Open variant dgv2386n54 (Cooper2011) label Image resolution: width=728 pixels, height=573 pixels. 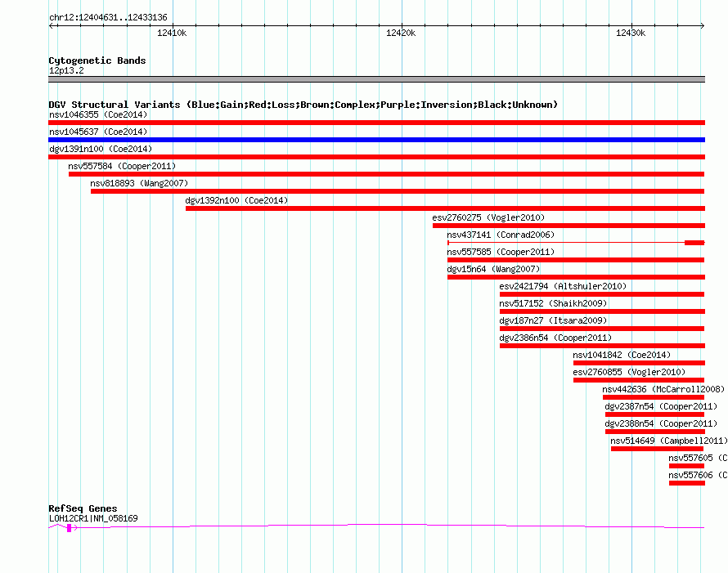555,338
